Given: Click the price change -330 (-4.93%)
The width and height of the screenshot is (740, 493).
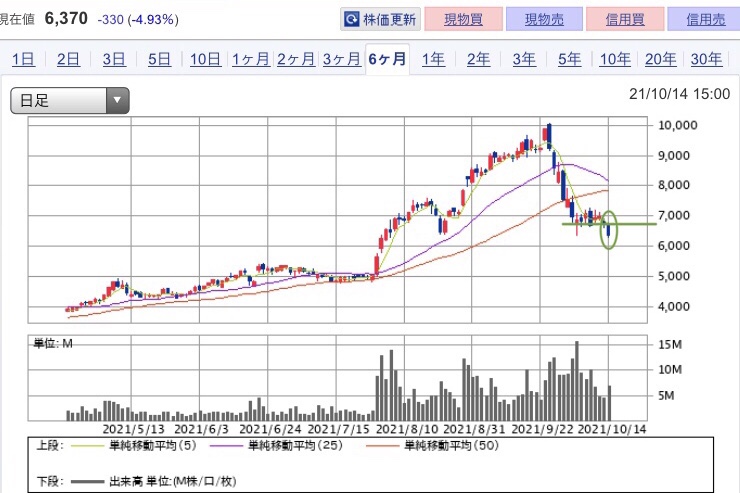Looking at the screenshot, I should (138, 20).
